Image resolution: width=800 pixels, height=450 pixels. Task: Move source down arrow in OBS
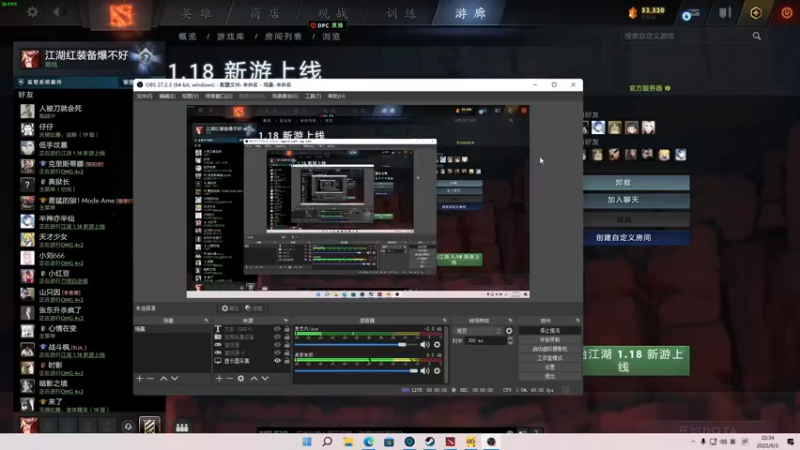click(x=265, y=379)
